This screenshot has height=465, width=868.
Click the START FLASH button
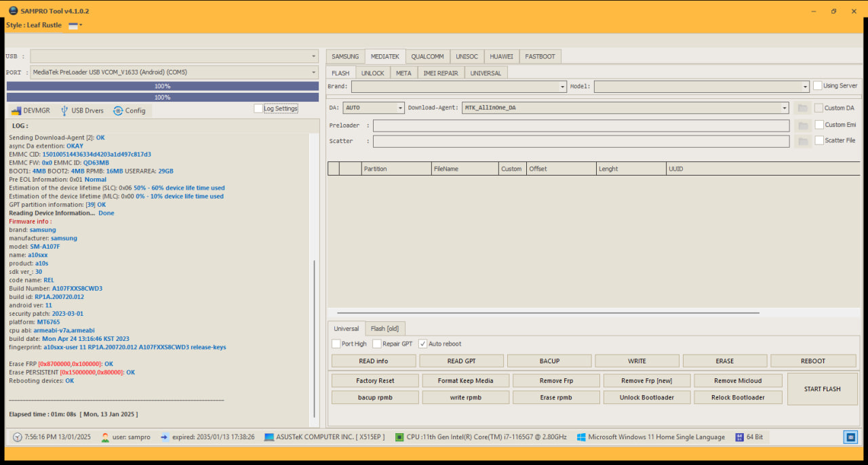coord(823,389)
